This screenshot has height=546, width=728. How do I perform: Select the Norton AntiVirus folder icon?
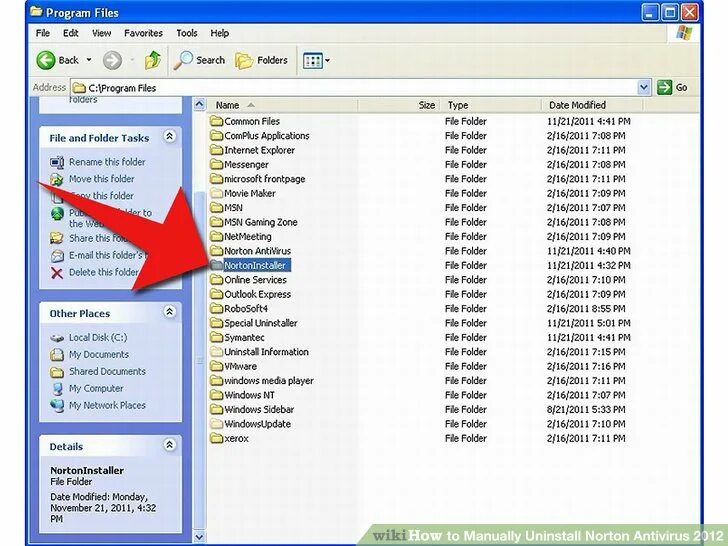coord(216,251)
